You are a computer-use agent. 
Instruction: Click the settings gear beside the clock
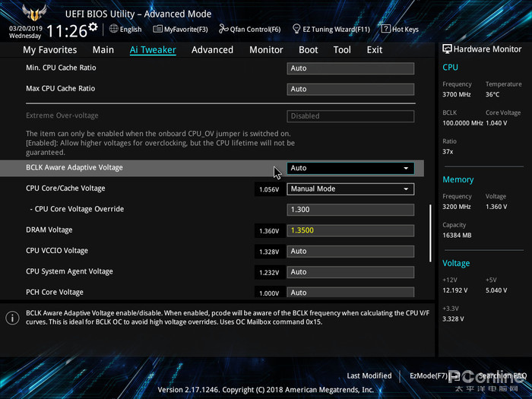point(93,27)
